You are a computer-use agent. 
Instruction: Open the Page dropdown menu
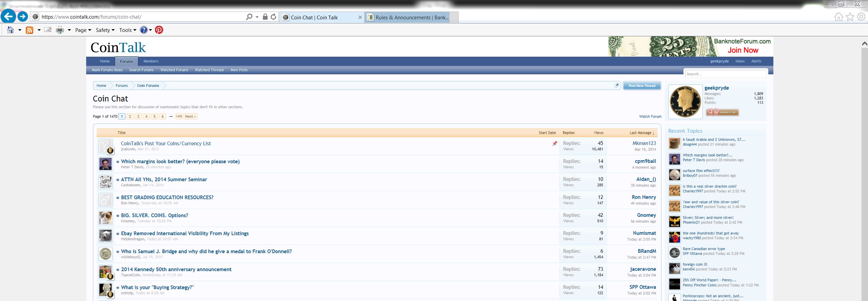[83, 30]
